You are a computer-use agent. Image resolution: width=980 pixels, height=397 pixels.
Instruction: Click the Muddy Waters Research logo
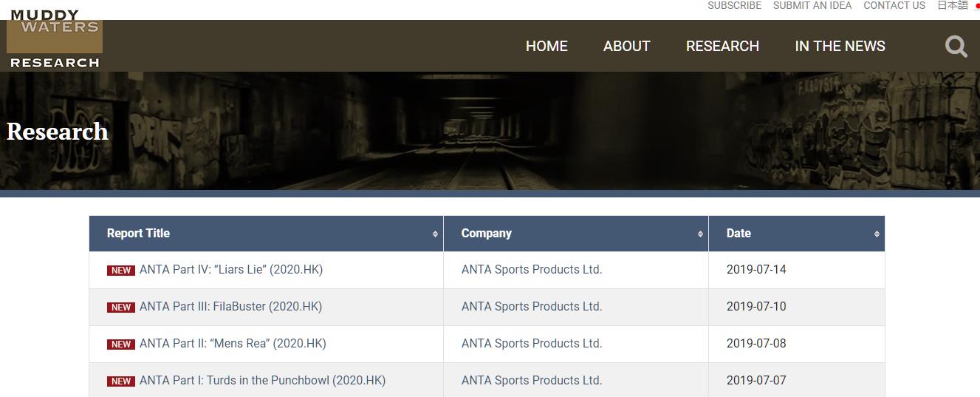[x=55, y=39]
